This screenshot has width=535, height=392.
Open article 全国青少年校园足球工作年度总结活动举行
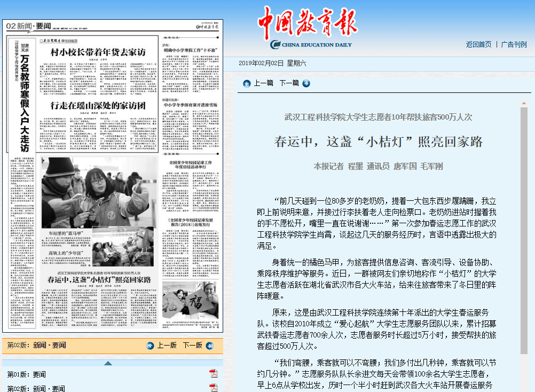pyautogui.click(x=191, y=165)
